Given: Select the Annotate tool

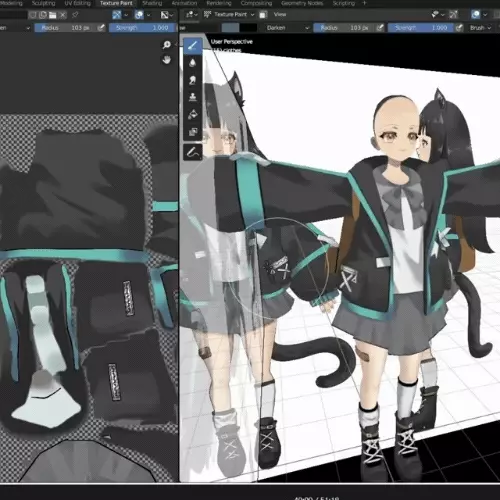Looking at the screenshot, I should (x=193, y=152).
